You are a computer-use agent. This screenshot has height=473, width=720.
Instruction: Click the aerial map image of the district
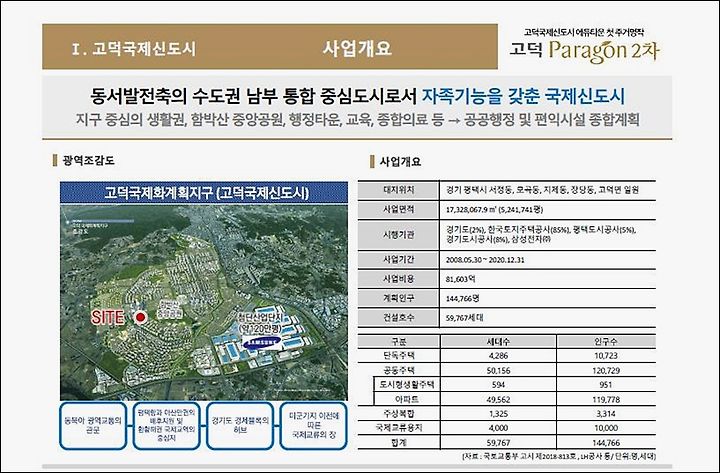click(204, 302)
